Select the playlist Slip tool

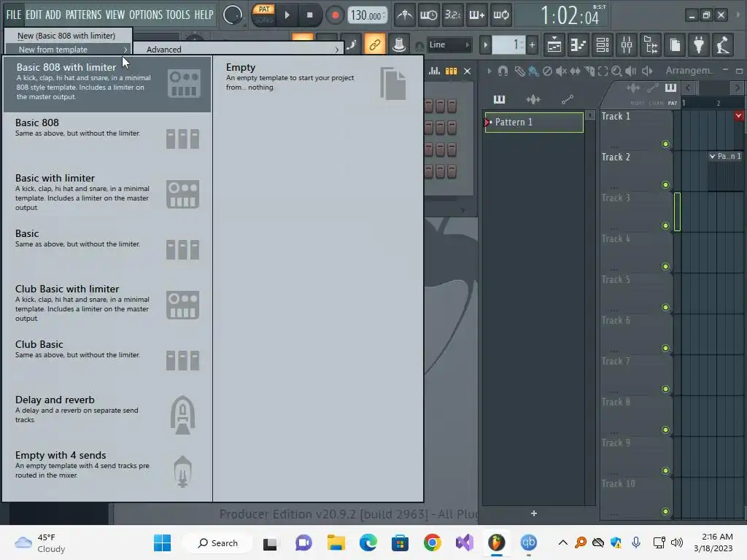[575, 71]
